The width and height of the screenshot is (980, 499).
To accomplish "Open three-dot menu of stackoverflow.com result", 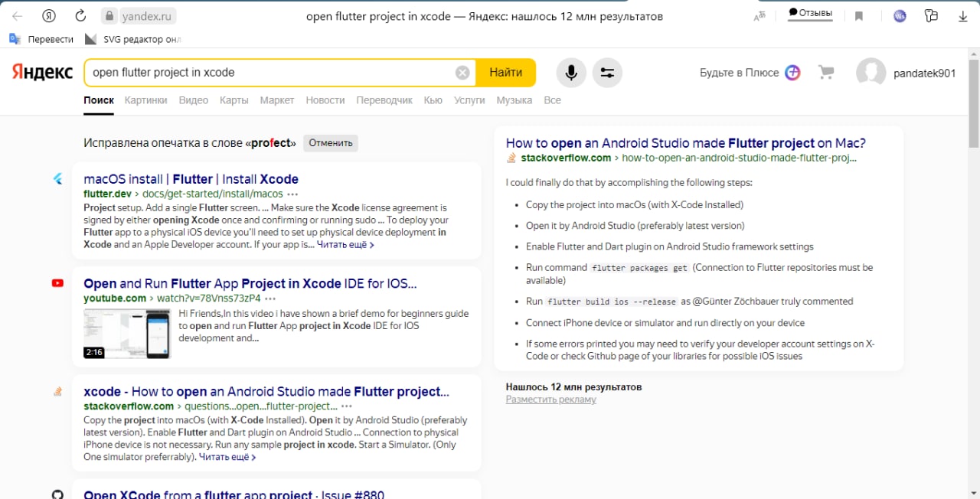I will (347, 406).
